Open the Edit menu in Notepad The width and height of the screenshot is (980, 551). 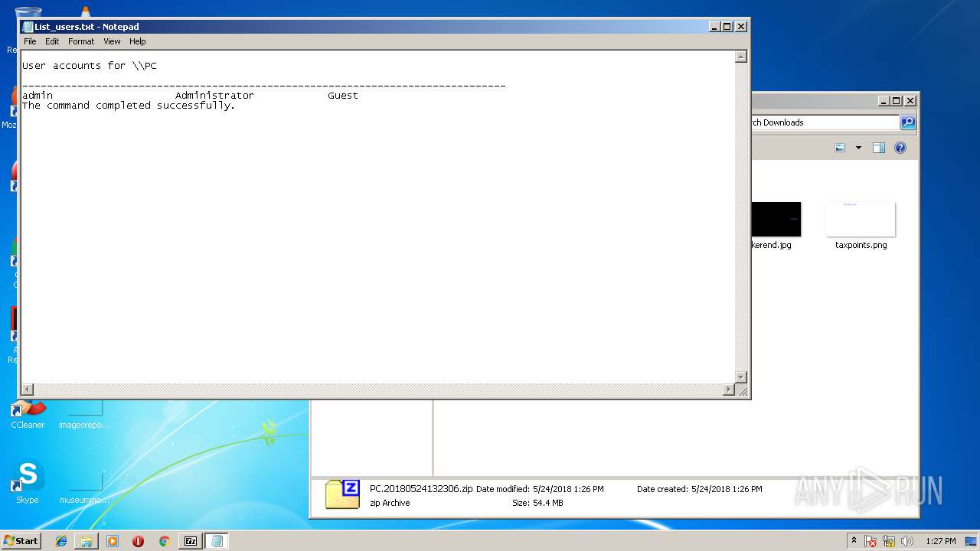click(x=52, y=41)
